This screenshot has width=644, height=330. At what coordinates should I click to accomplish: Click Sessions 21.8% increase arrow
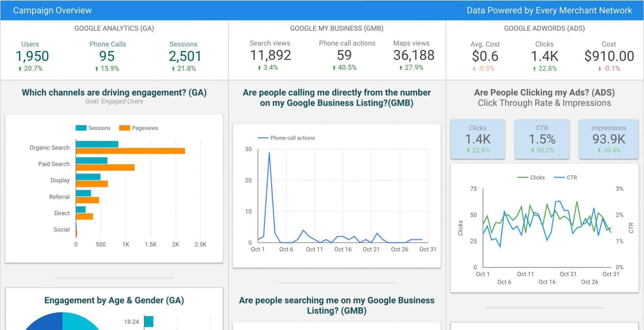pos(173,69)
